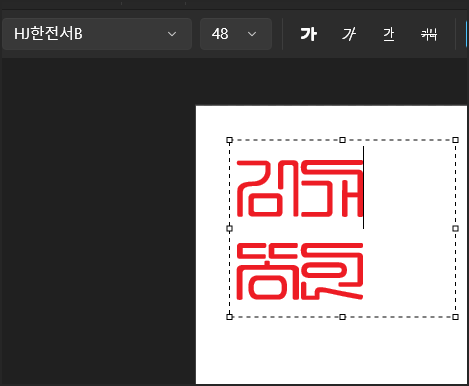The height and width of the screenshot is (386, 469).
Task: Toggle strikethrough text formatting
Action: [x=429, y=34]
